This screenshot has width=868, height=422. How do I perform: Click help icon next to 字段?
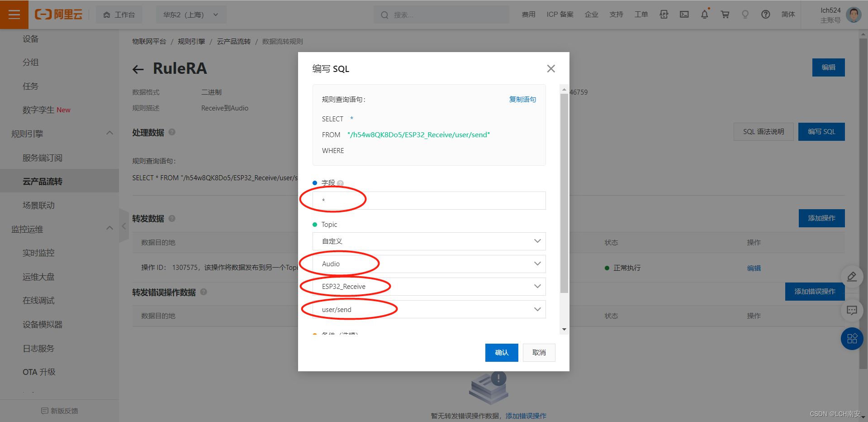click(341, 183)
